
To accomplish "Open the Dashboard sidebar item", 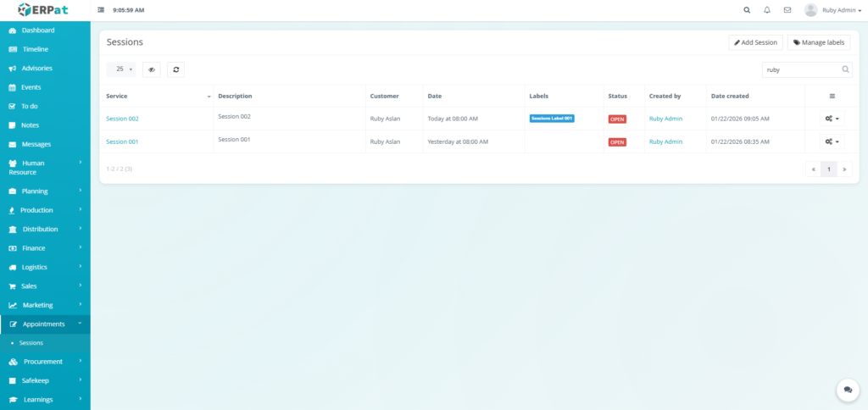I will coord(38,30).
